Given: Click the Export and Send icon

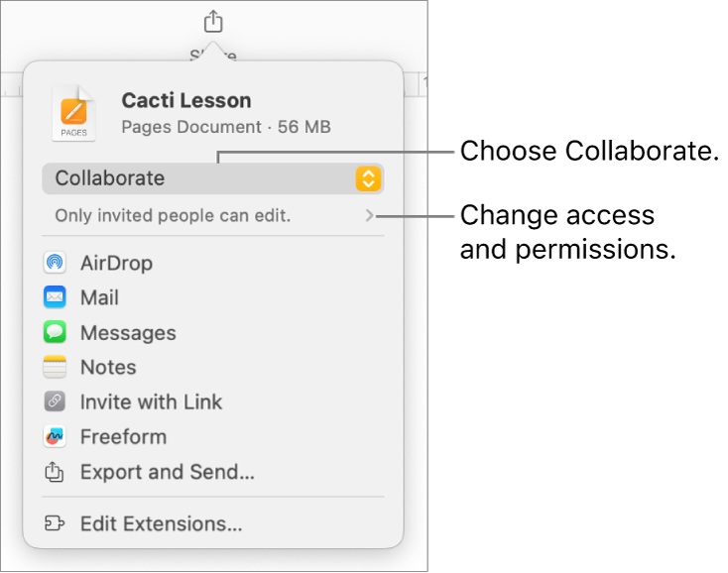Looking at the screenshot, I should (x=56, y=473).
